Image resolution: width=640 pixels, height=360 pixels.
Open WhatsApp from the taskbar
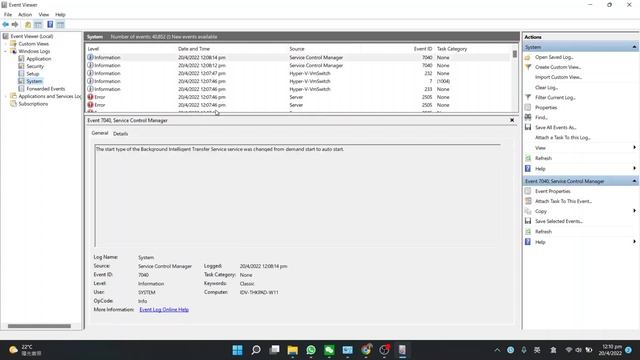tap(311, 350)
